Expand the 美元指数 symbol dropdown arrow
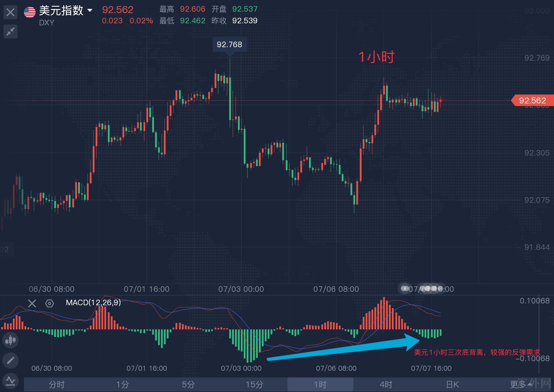The height and width of the screenshot is (392, 554). coord(90,10)
